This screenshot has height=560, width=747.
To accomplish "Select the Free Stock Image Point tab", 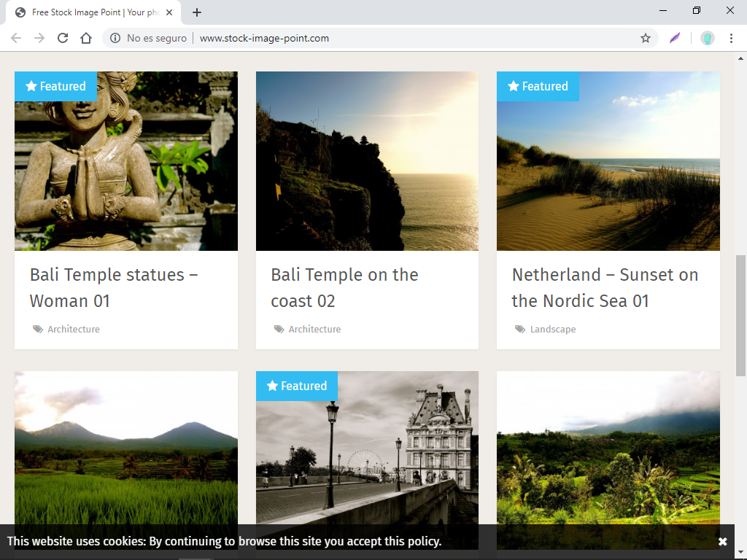I will coord(93,12).
